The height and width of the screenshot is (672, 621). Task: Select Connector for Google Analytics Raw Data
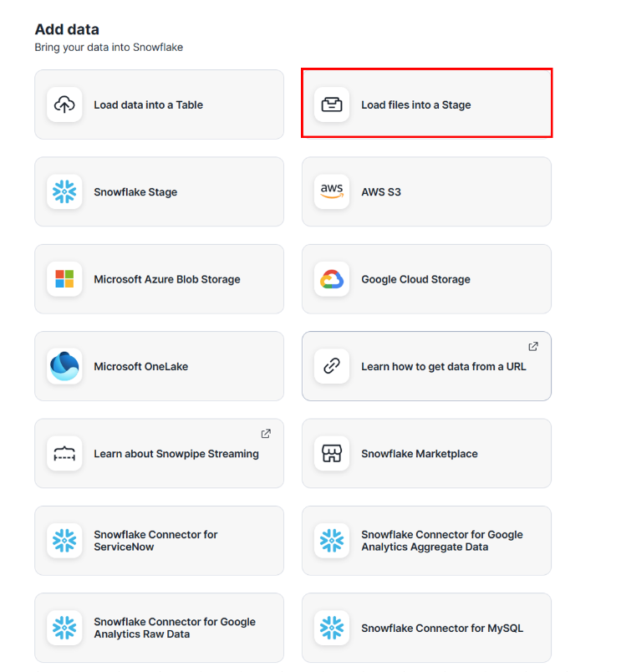[159, 628]
